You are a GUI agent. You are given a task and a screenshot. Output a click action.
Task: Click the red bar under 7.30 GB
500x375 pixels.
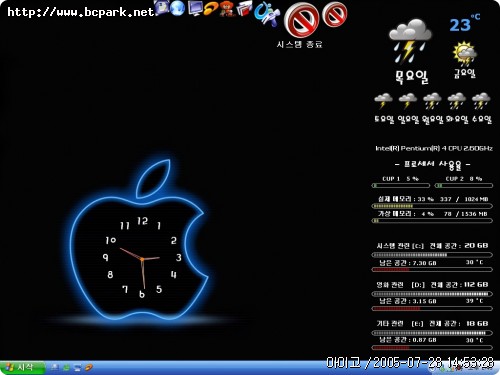click(x=432, y=269)
